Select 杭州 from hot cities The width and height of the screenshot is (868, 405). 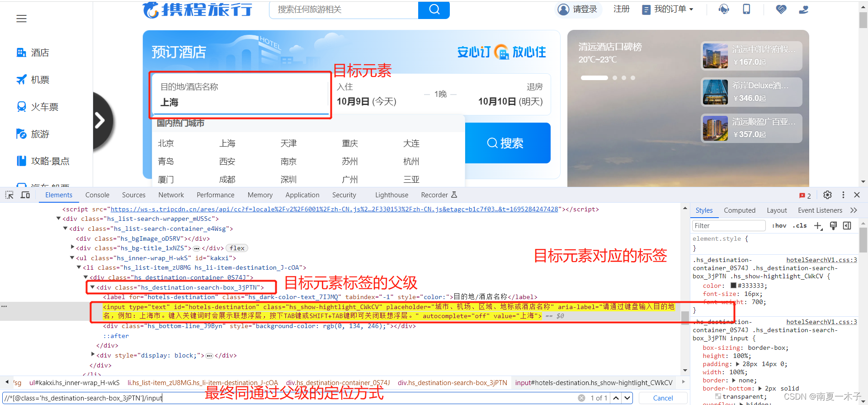point(411,162)
